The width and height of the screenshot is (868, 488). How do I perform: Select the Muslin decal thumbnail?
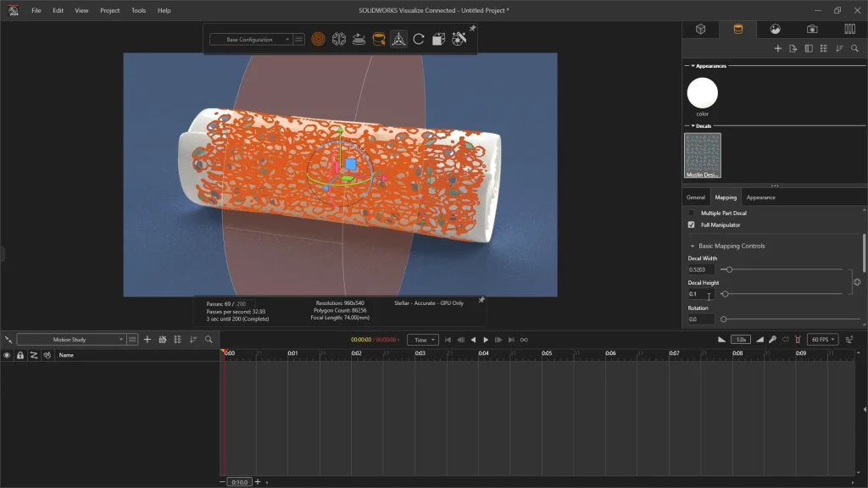[x=702, y=155]
